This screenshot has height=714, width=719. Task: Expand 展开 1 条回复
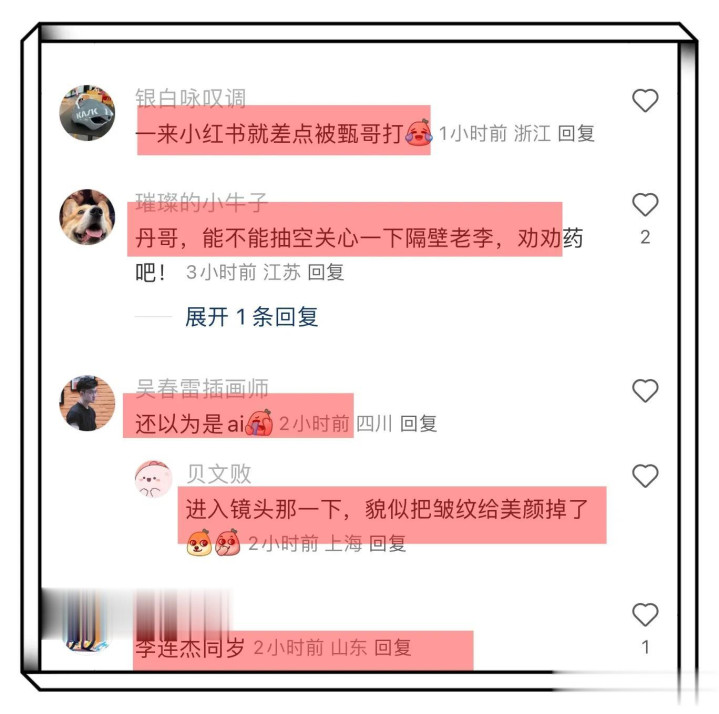coord(252,317)
